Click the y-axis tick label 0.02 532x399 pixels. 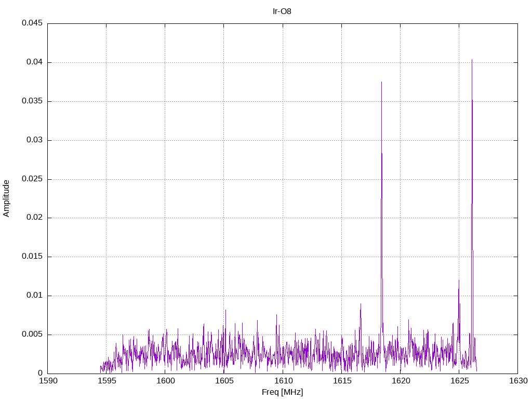35,218
